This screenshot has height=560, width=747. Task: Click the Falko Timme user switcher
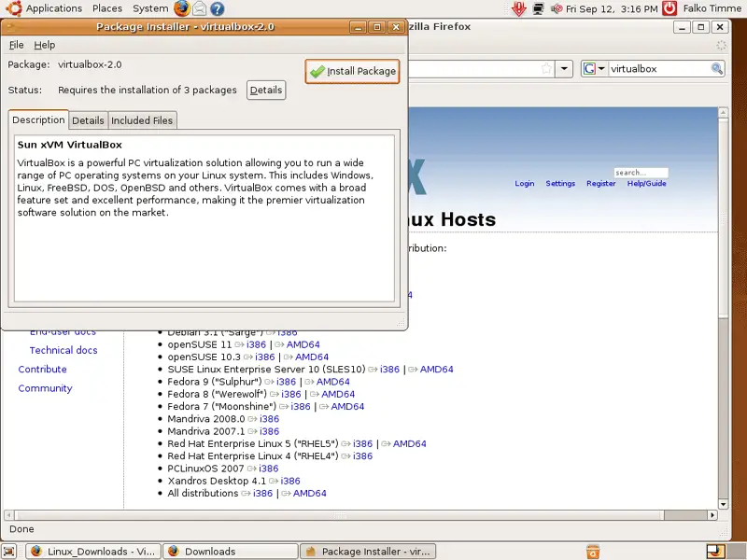click(712, 8)
